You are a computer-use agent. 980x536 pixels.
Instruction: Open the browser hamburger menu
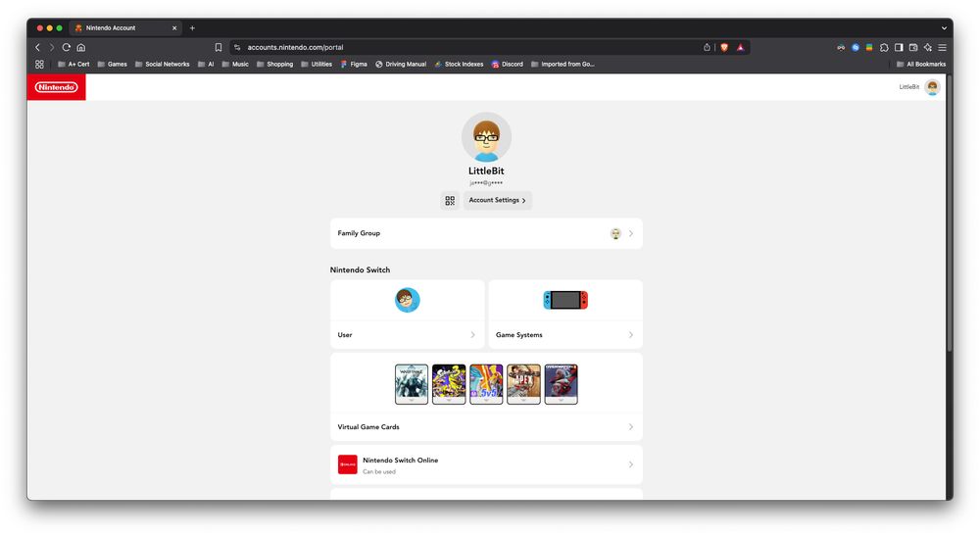pos(943,47)
